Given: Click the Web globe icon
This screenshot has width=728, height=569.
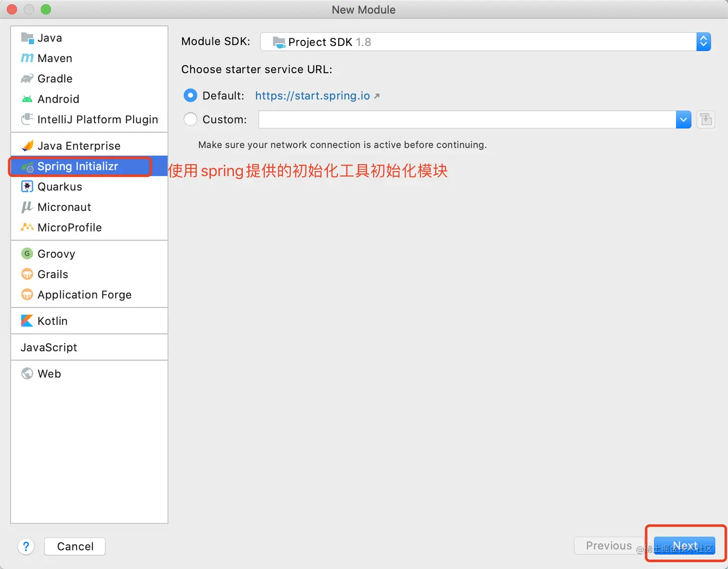Looking at the screenshot, I should (x=27, y=374).
